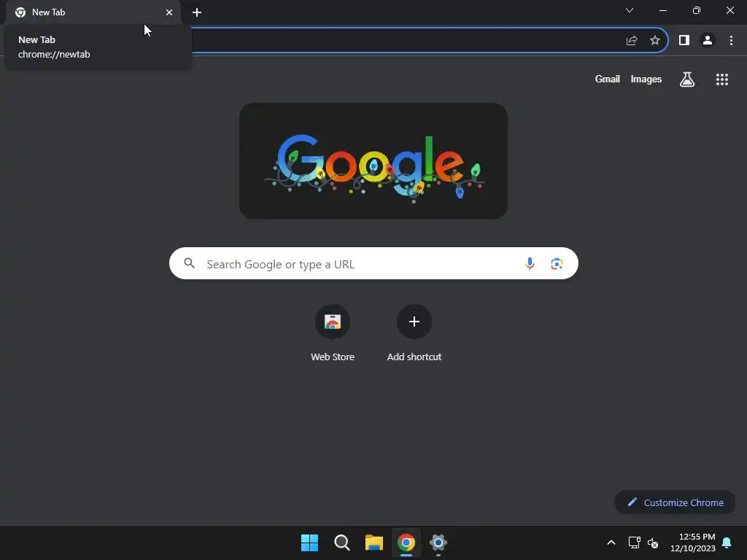Search by image with Lens icon
The image size is (747, 560).
point(557,263)
